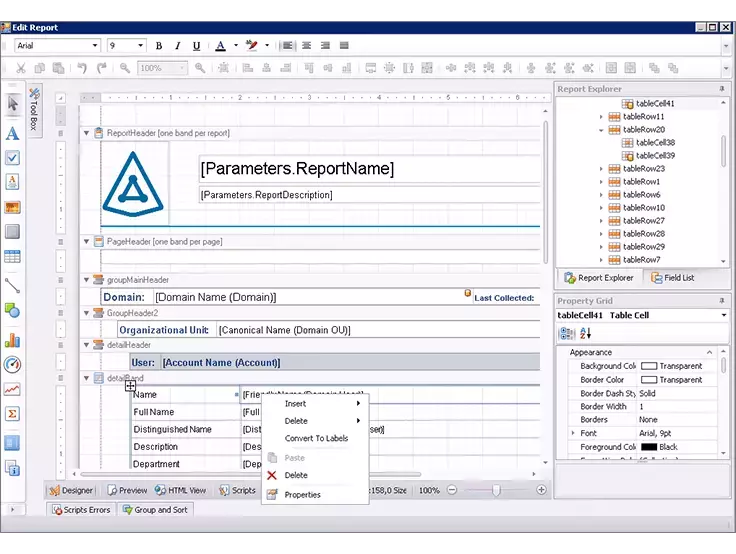The image size is (736, 554).
Task: Toggle Underline formatting
Action: (x=197, y=46)
